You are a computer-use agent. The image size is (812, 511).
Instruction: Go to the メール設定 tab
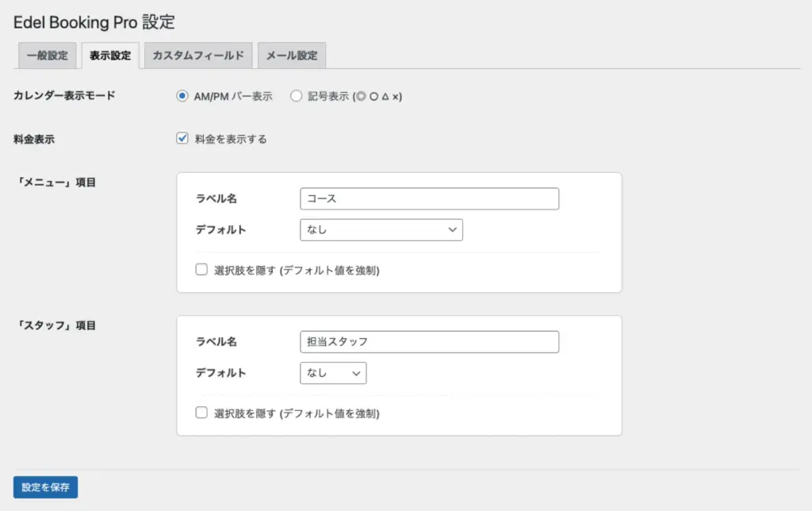click(291, 56)
